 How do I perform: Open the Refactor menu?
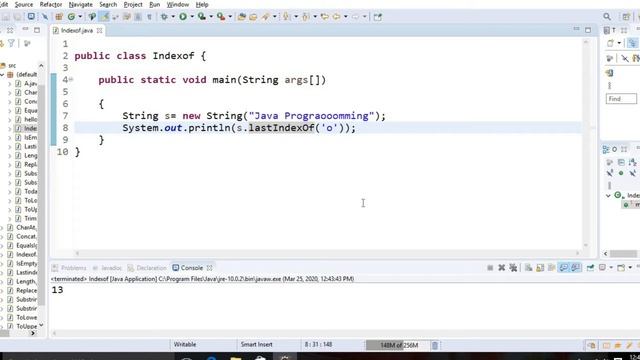click(x=51, y=4)
